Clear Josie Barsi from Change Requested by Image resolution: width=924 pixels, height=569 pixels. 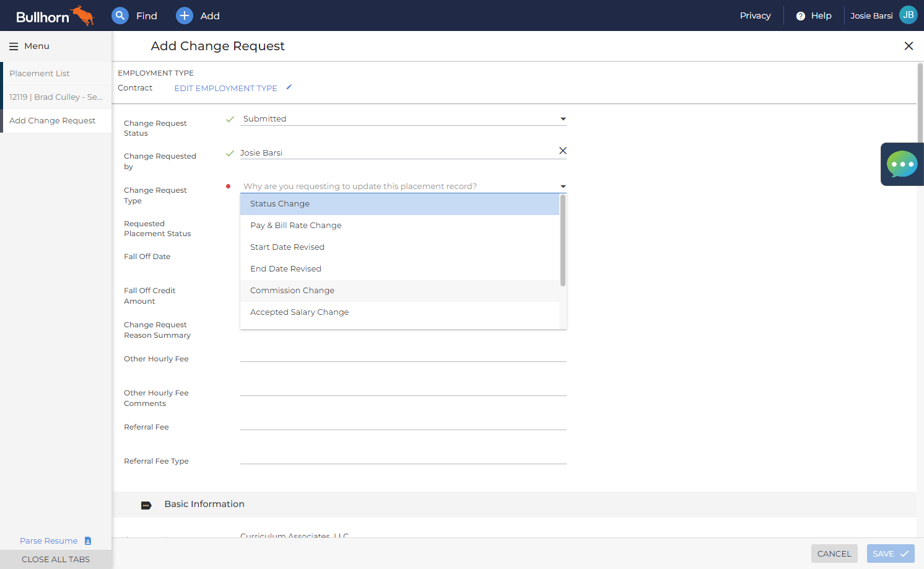(562, 151)
